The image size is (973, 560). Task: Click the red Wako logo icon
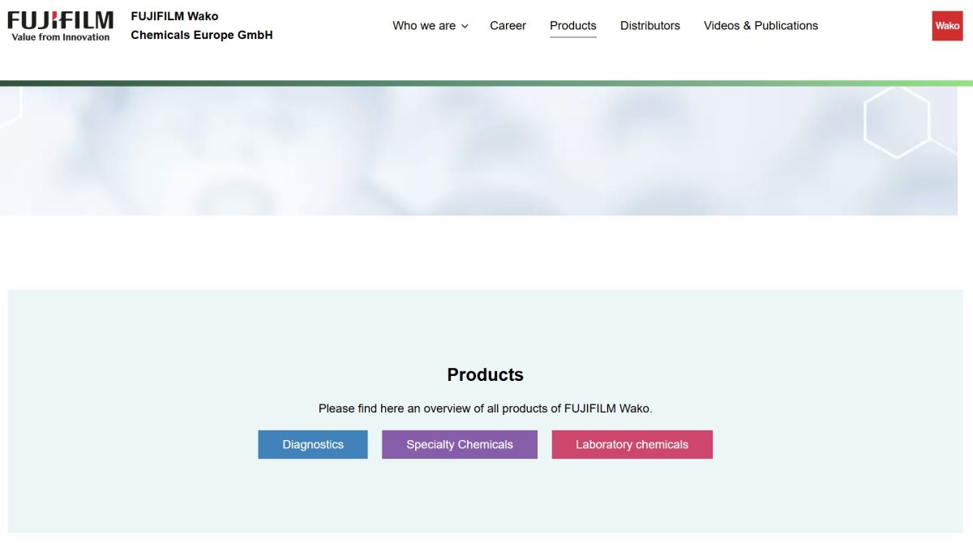[947, 26]
